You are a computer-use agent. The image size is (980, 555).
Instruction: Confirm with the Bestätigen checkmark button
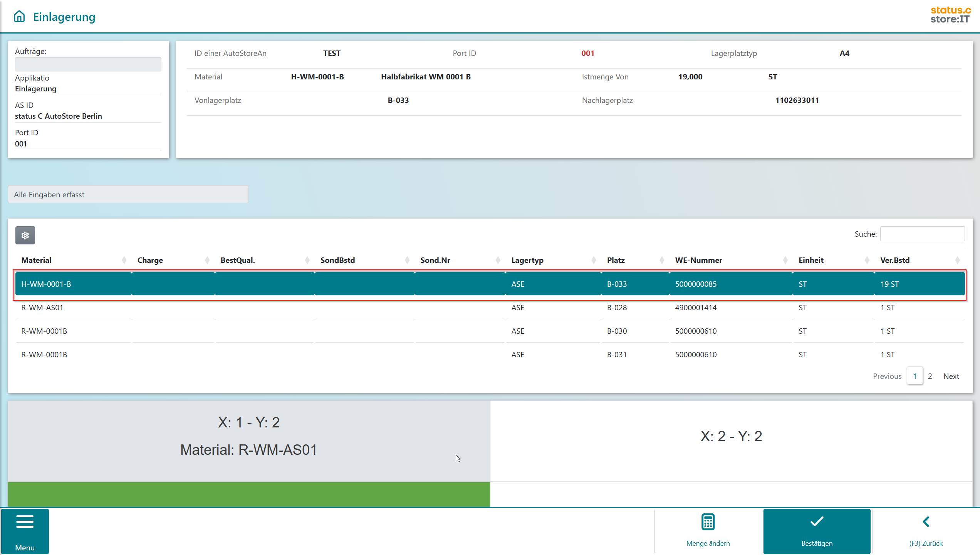[x=817, y=531]
